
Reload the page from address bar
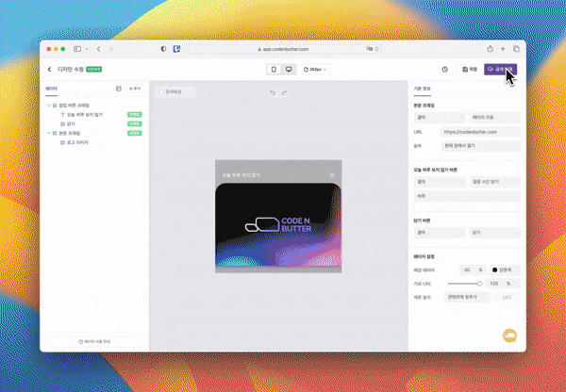pyautogui.click(x=376, y=49)
